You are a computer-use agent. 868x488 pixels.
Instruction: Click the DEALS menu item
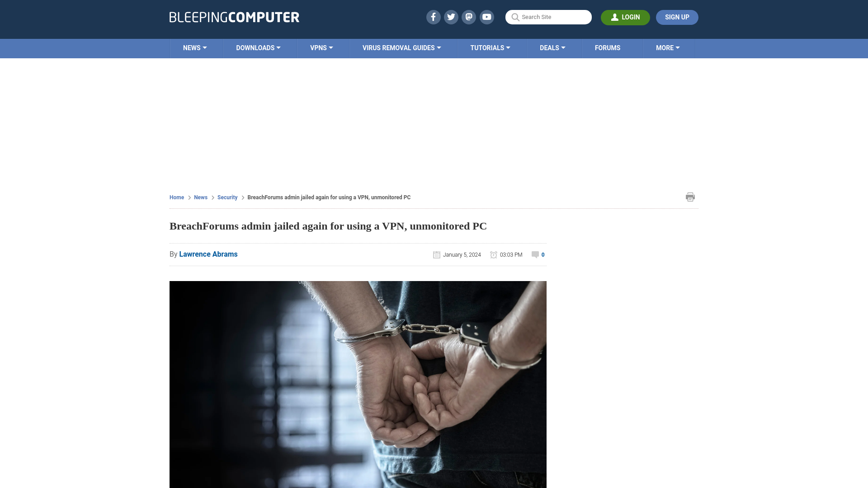552,47
